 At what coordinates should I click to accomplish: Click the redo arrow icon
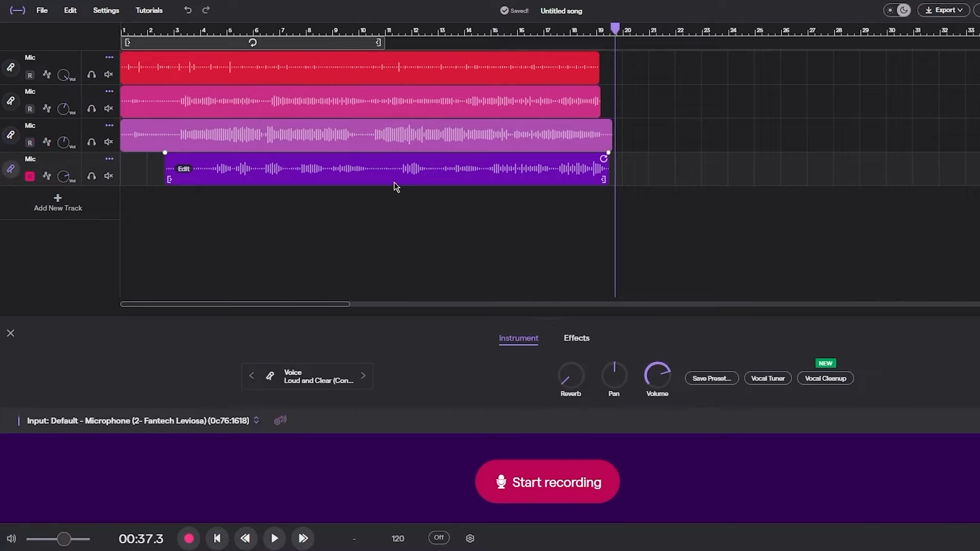[x=206, y=10]
